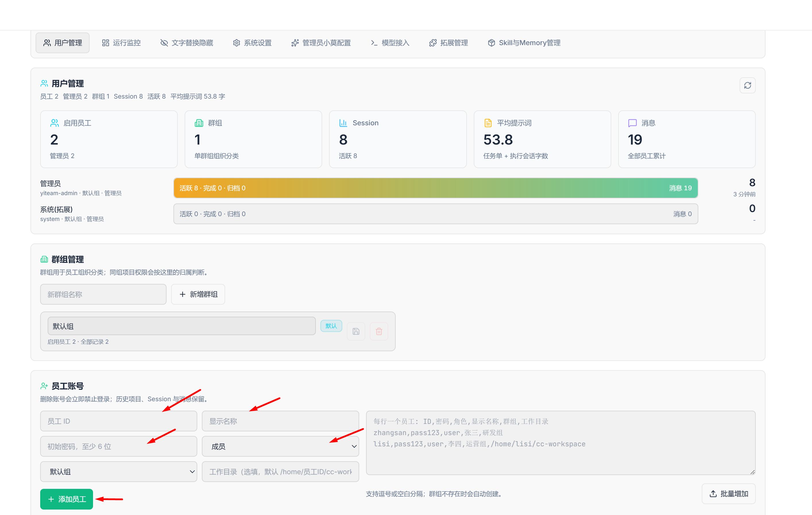Switch to 文字替换隐藏 tab
This screenshot has width=812, height=515.
point(187,43)
